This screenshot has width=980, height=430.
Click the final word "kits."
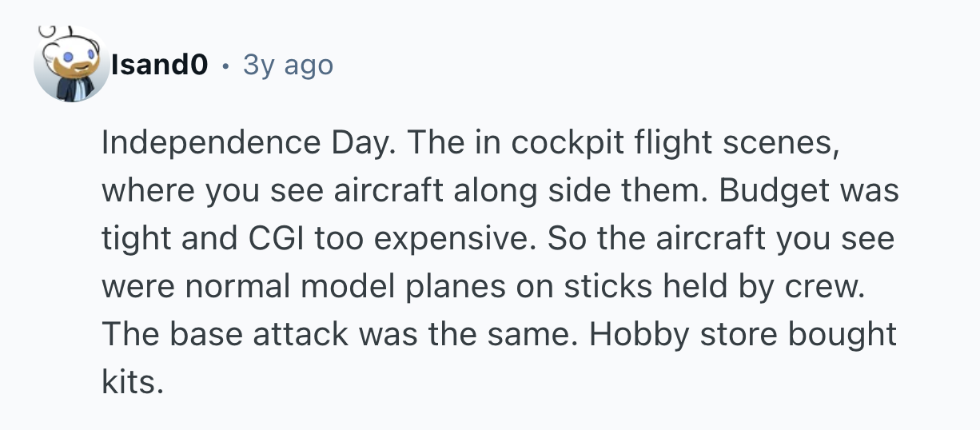[x=132, y=383]
